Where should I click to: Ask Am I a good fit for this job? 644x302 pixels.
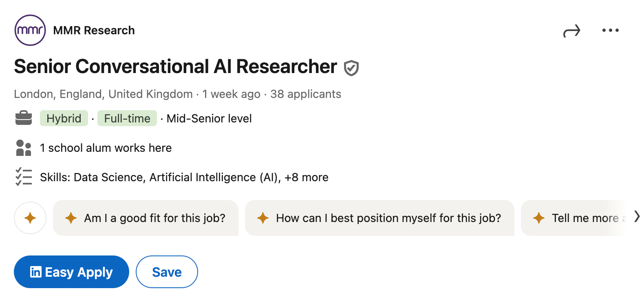coord(146,218)
